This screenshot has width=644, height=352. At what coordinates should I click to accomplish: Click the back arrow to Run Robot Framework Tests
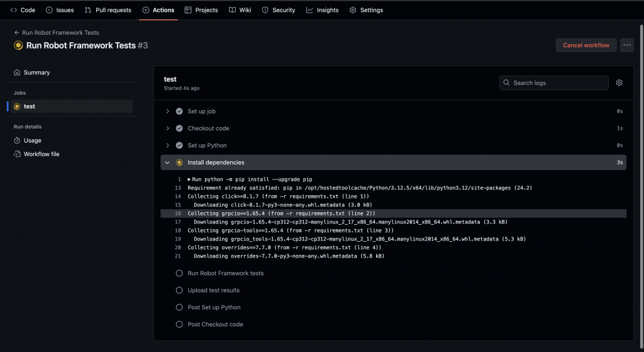(17, 32)
